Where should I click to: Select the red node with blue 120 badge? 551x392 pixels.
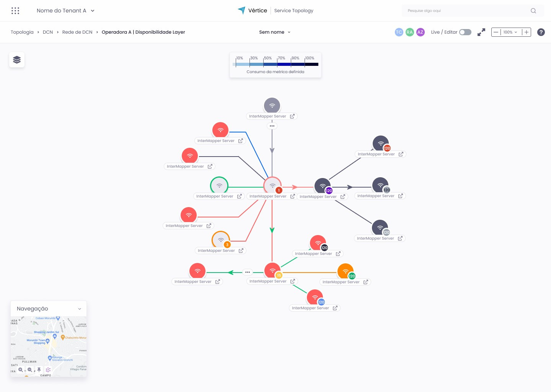[315, 297]
